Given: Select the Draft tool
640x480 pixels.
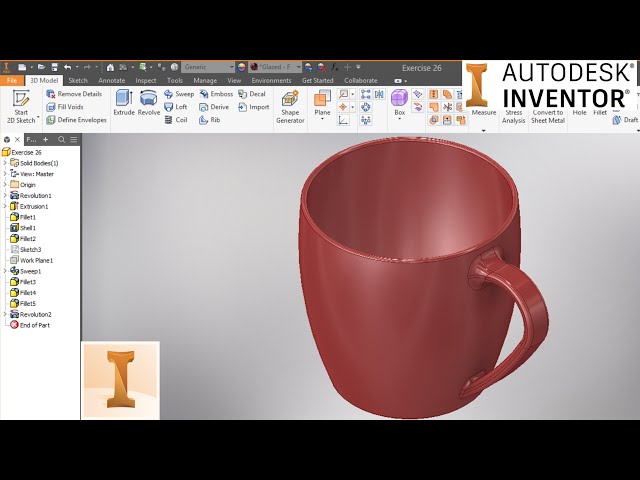Looking at the screenshot, I should coord(625,120).
